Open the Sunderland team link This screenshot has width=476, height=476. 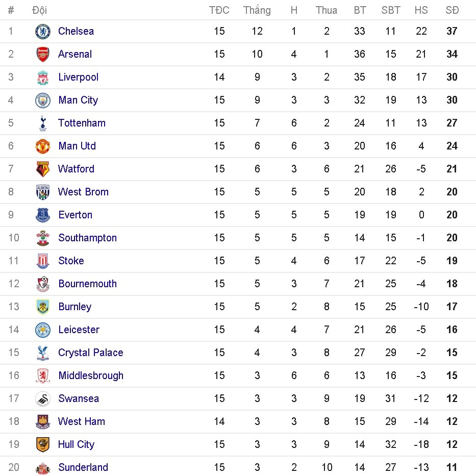[83, 468]
